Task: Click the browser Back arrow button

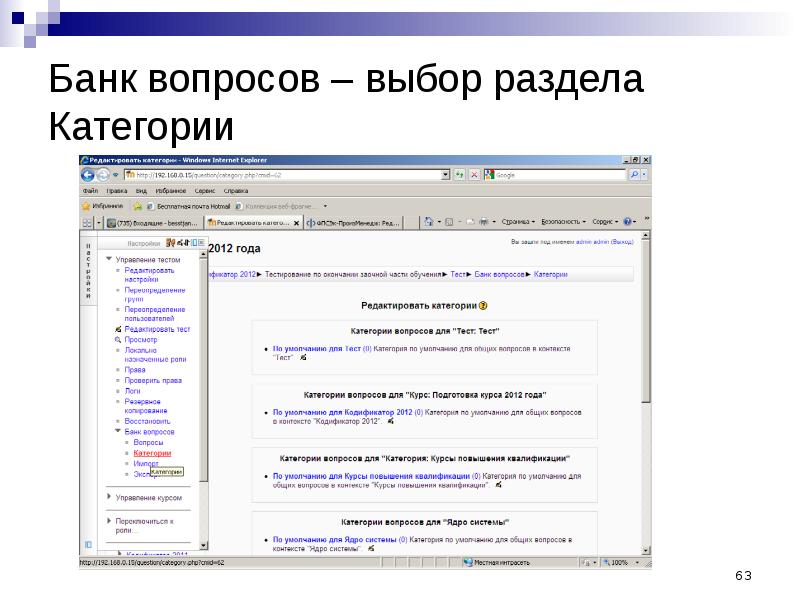Action: click(90, 174)
